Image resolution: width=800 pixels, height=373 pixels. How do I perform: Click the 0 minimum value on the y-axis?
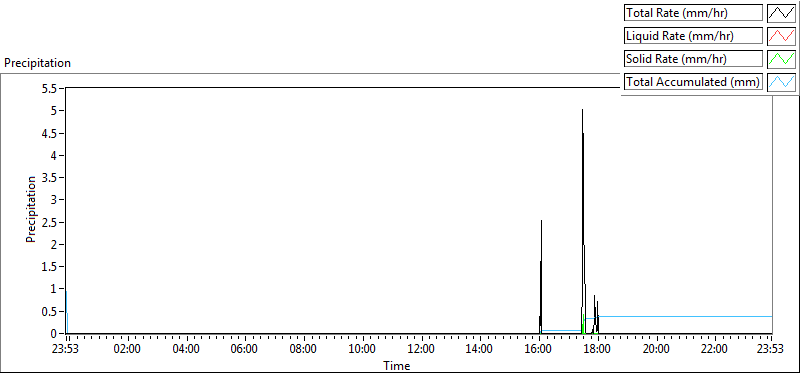tap(59, 334)
